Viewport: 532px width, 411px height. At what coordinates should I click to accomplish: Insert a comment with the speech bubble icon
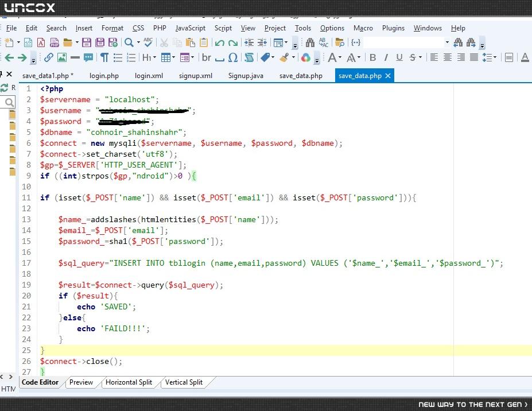coord(88,57)
